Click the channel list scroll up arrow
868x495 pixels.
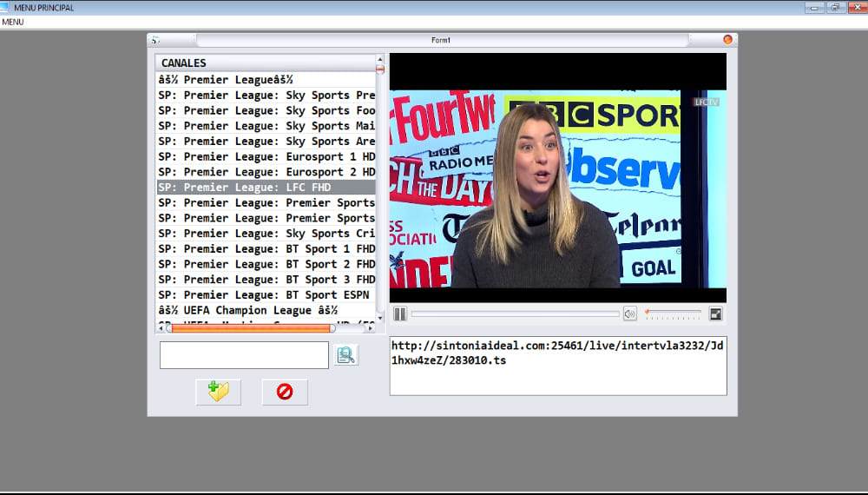380,59
